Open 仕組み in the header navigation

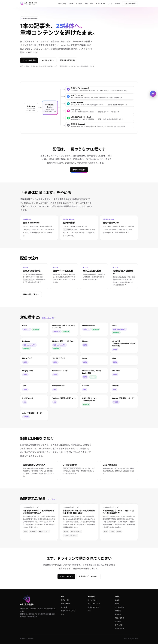(x=71, y=3)
